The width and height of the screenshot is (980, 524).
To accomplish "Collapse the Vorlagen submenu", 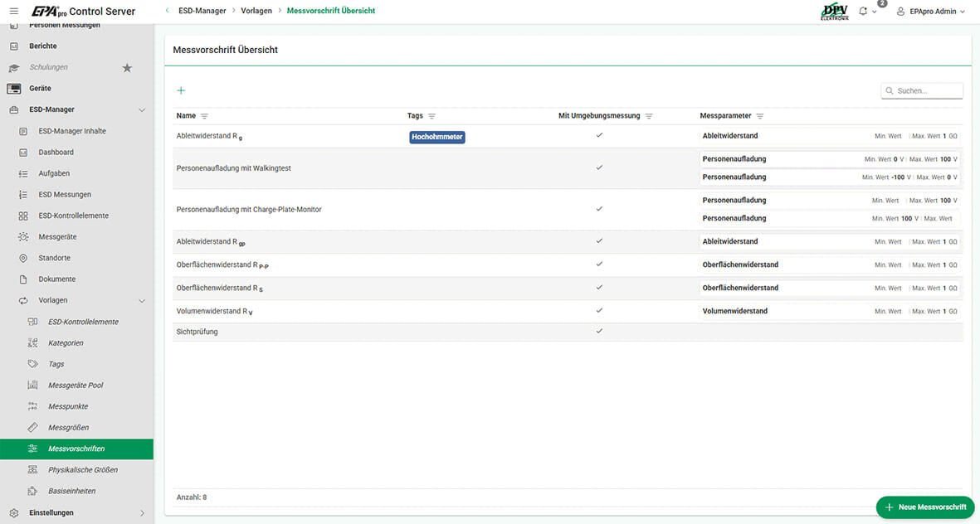I will tap(141, 300).
